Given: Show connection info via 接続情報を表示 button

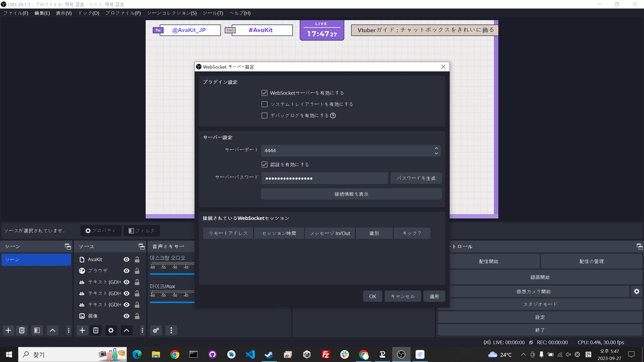Looking at the screenshot, I should click(350, 194).
